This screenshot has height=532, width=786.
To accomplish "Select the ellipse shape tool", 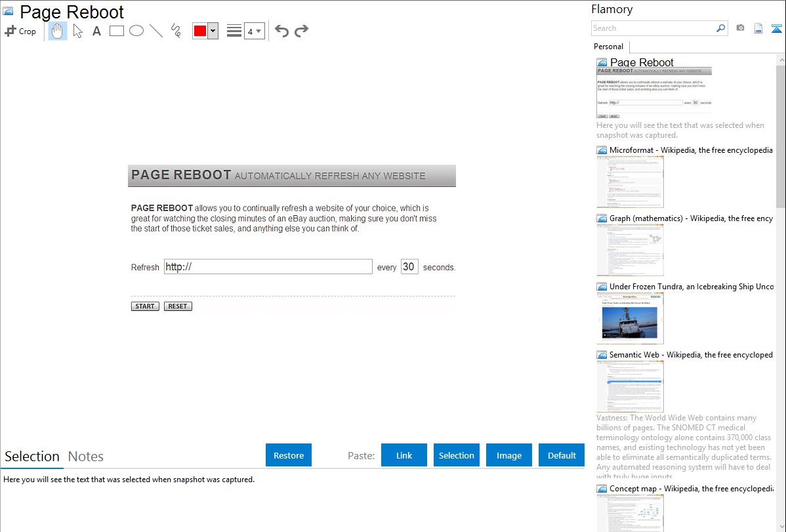I will point(136,31).
